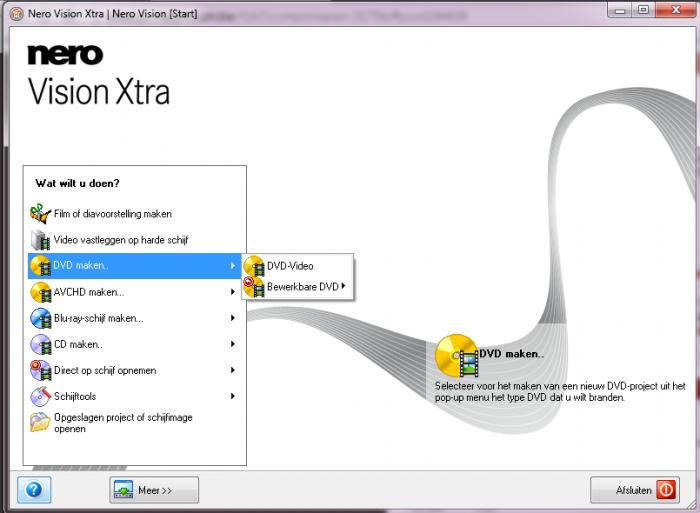Viewport: 700px width, 513px height.
Task: Click the blue help question mark icon
Action: (x=34, y=490)
